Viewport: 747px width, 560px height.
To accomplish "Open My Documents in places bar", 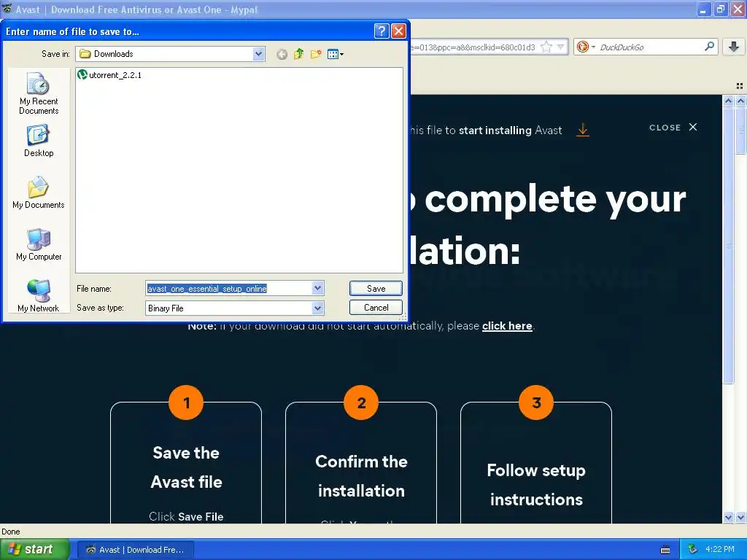I will click(39, 192).
